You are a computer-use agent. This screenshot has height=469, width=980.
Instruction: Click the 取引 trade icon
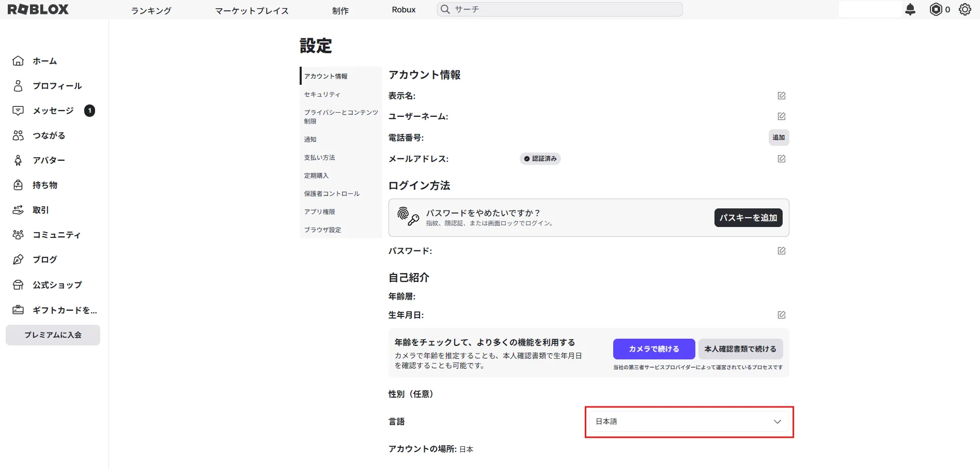[x=18, y=210]
